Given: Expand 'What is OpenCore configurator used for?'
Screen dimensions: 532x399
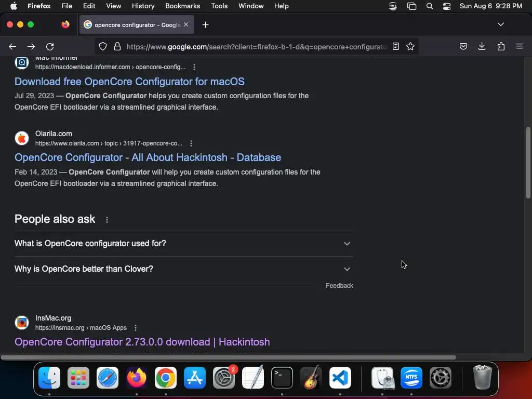Looking at the screenshot, I should pos(183,244).
